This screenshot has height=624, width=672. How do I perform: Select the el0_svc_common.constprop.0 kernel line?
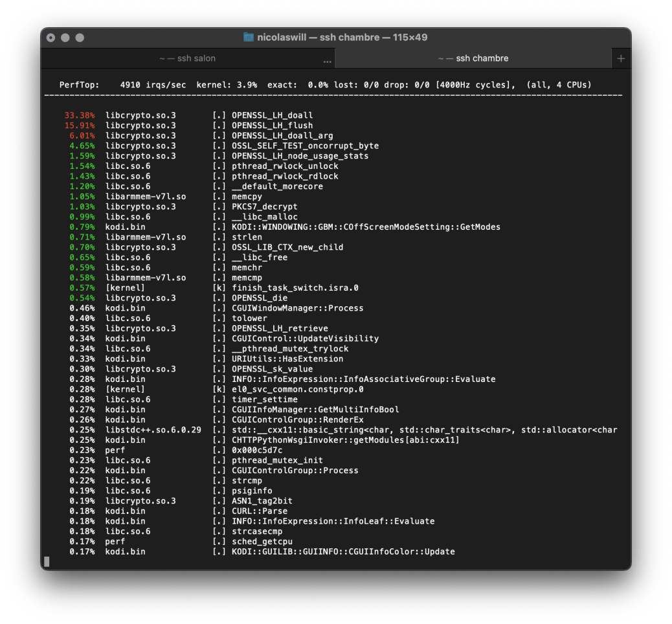[297, 389]
